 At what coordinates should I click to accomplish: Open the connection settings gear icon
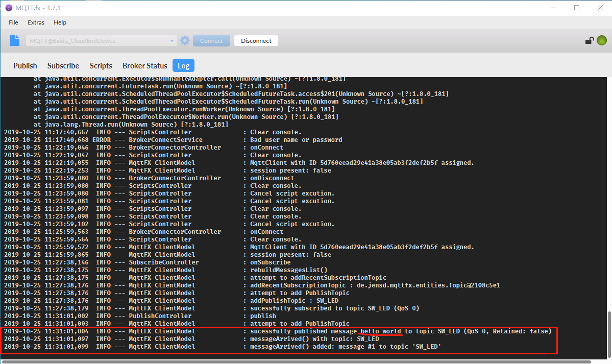coord(185,40)
